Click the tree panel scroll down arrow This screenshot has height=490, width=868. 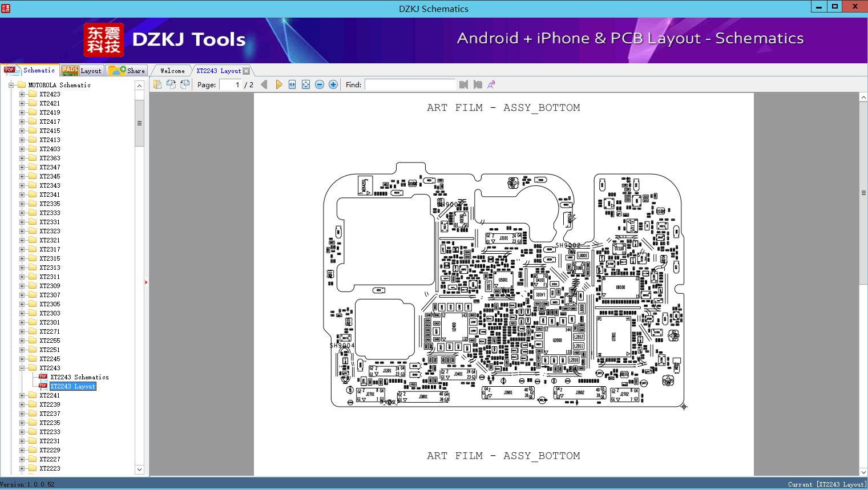click(x=139, y=469)
